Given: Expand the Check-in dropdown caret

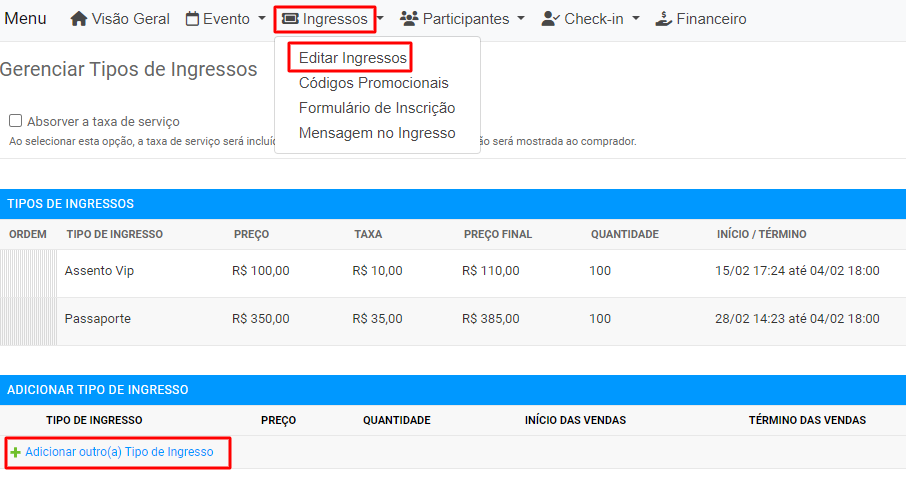Looking at the screenshot, I should point(636,18).
